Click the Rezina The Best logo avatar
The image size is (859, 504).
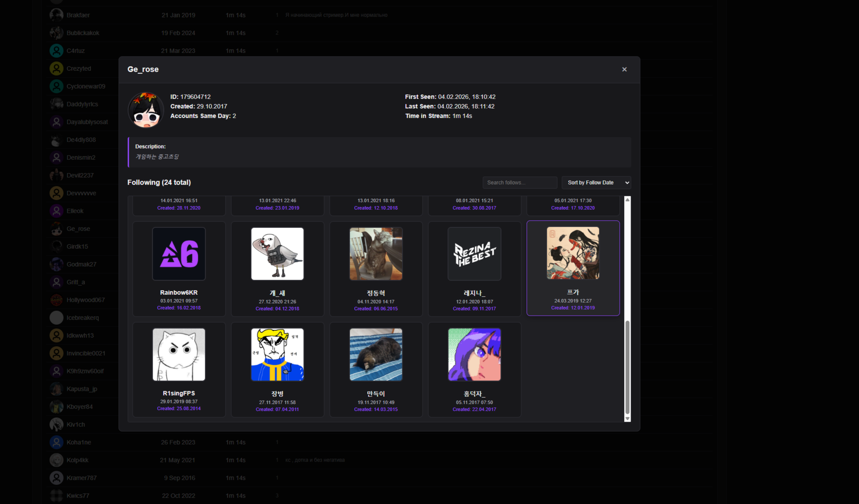[474, 254]
